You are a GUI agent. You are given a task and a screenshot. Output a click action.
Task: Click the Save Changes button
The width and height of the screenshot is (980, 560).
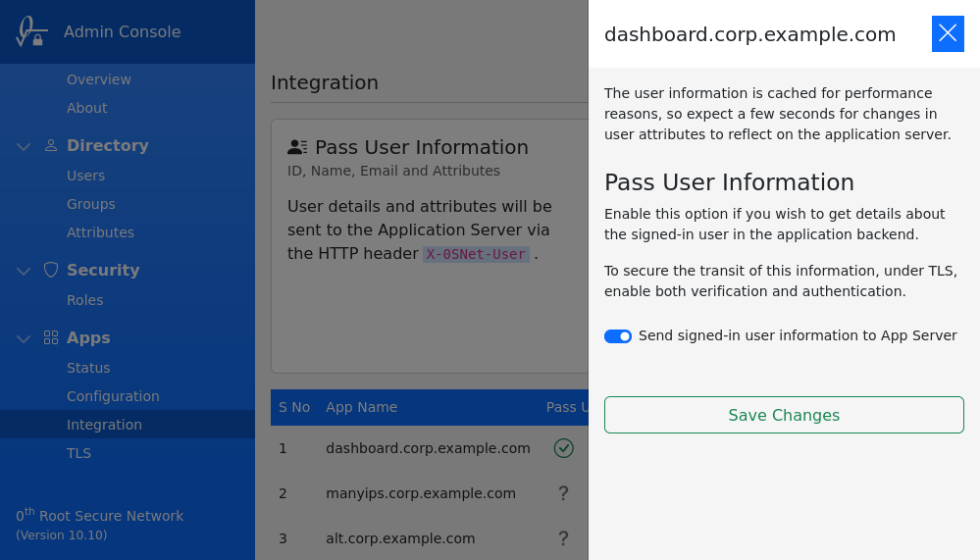pos(784,415)
